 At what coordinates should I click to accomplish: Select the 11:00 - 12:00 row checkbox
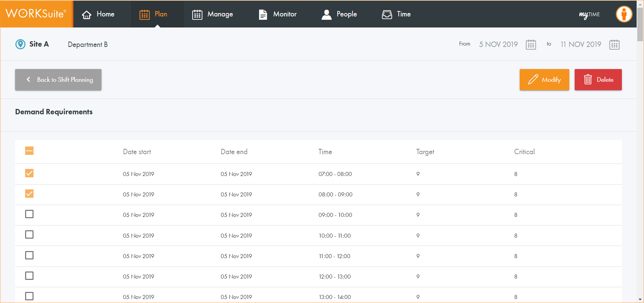(29, 255)
